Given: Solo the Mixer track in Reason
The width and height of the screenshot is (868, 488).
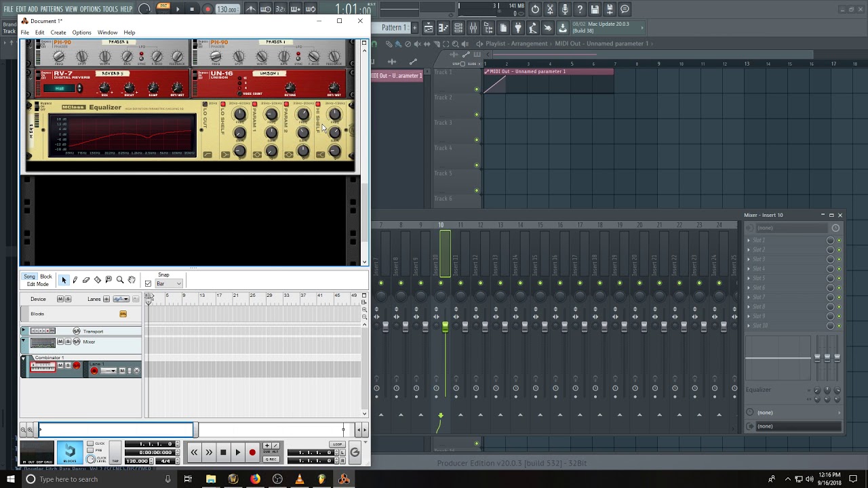Looking at the screenshot, I should pos(67,342).
